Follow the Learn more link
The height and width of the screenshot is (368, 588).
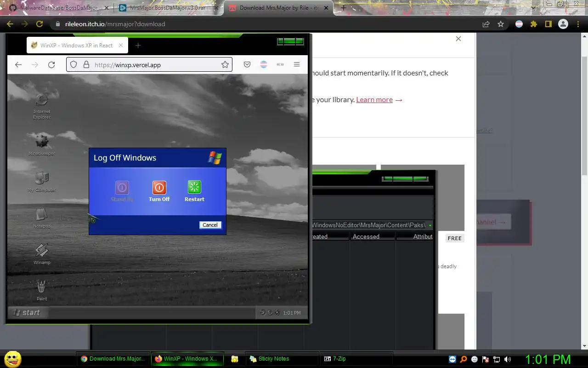tap(374, 99)
